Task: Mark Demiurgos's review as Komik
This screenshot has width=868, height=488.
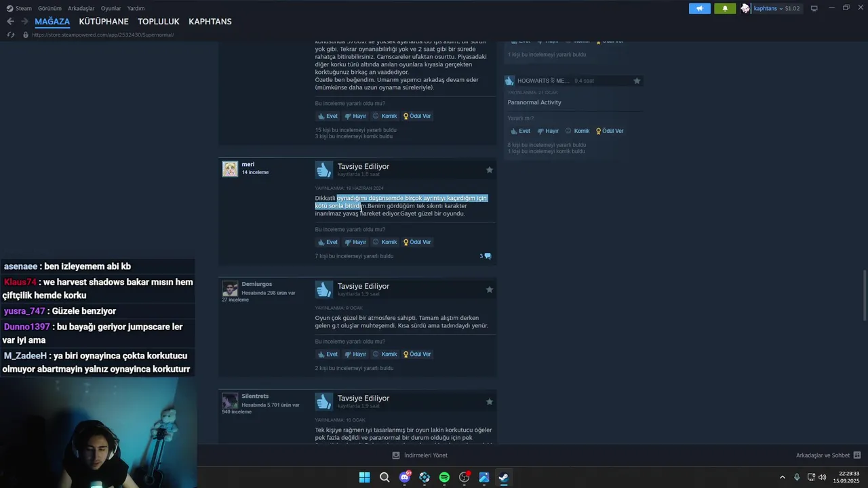Action: coord(384,354)
